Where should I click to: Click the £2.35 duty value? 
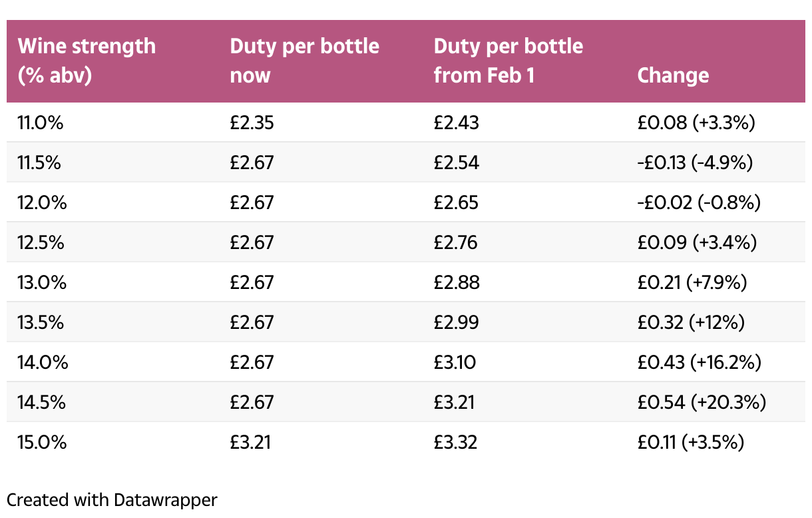[252, 123]
